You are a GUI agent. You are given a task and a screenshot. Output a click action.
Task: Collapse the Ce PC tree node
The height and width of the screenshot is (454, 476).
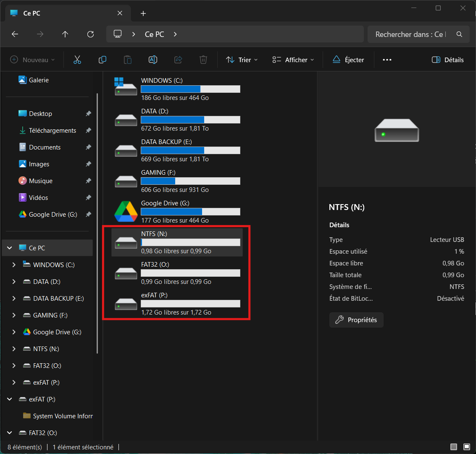10,248
